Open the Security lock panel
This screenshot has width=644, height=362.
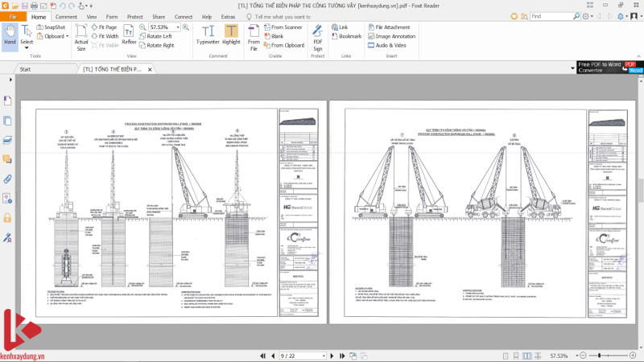tap(7, 217)
